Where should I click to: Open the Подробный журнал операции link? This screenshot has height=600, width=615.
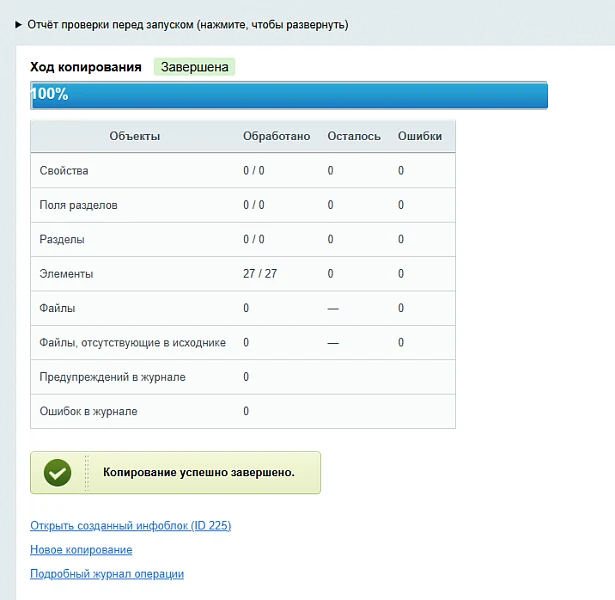coord(107,574)
